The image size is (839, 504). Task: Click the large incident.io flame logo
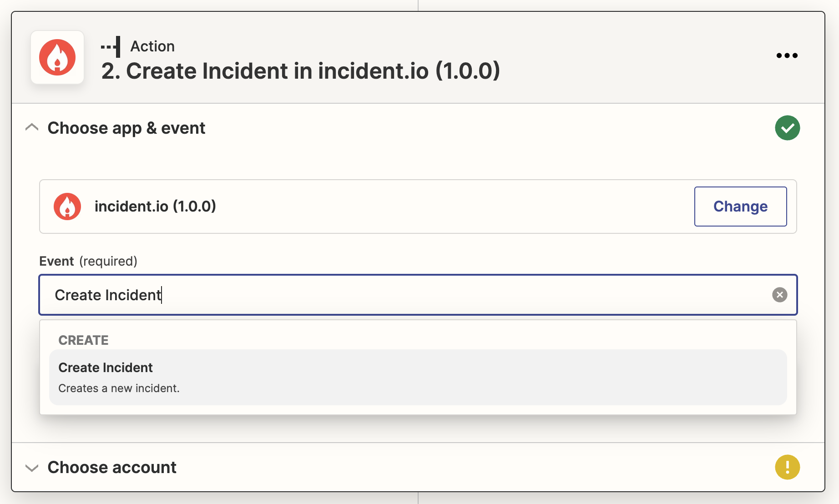coord(57,57)
